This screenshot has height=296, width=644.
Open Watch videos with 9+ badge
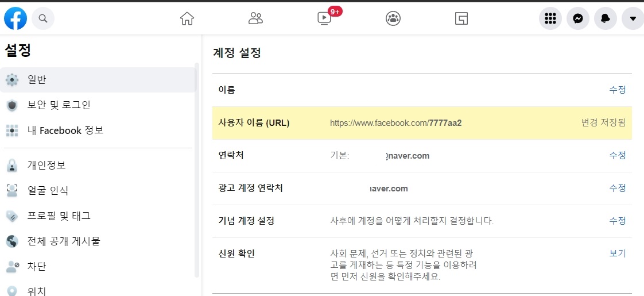(x=325, y=18)
